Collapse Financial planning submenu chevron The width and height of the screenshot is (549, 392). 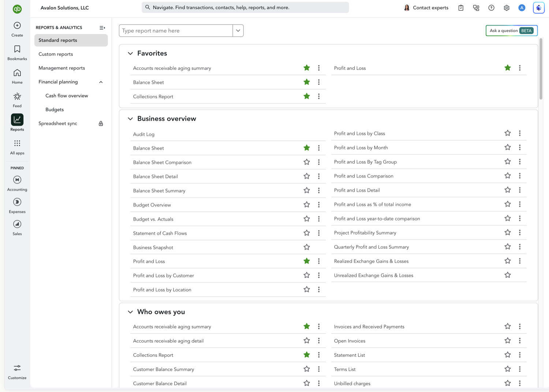pos(101,82)
